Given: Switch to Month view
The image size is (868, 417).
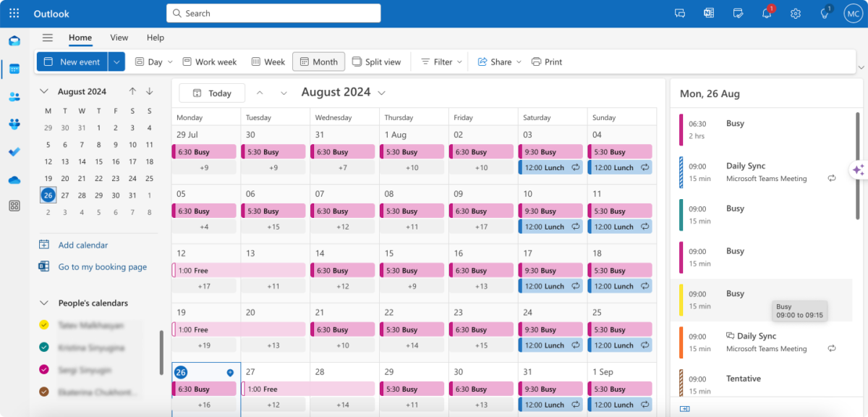Looking at the screenshot, I should (318, 62).
